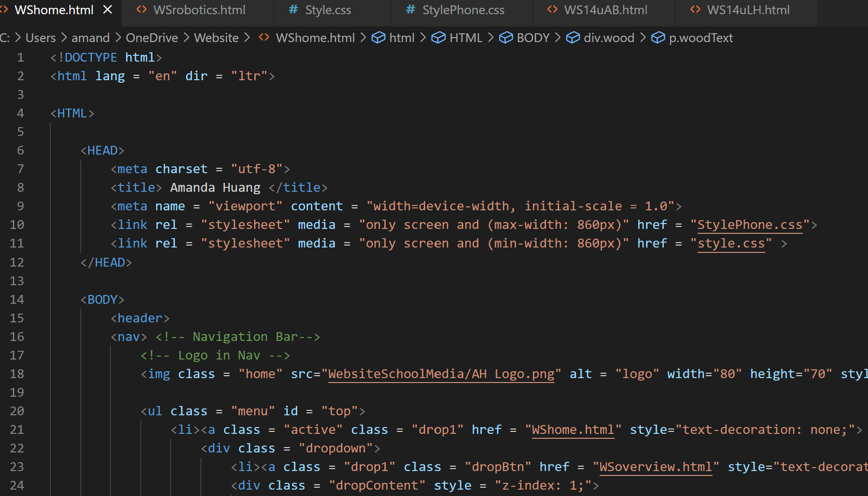Image resolution: width=868 pixels, height=496 pixels.
Task: Open the Style.css tab
Action: [x=328, y=10]
